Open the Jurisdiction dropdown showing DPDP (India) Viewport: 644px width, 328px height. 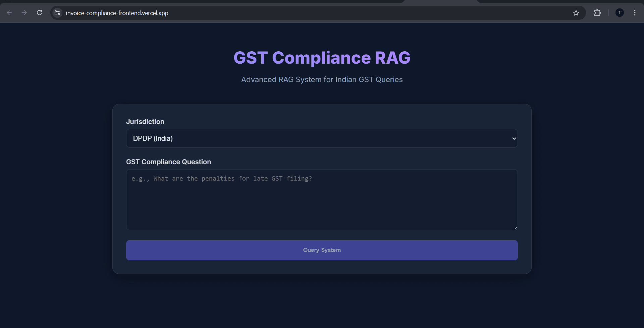click(322, 138)
